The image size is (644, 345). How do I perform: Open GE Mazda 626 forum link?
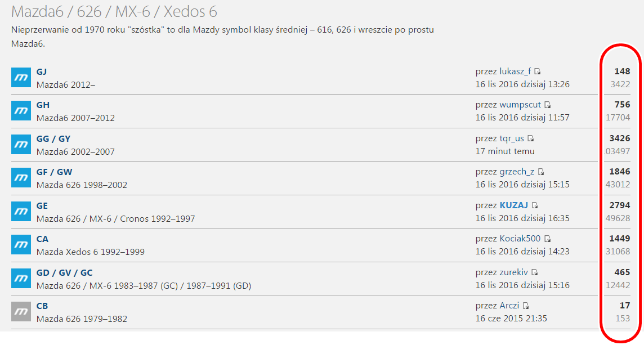[x=42, y=205]
